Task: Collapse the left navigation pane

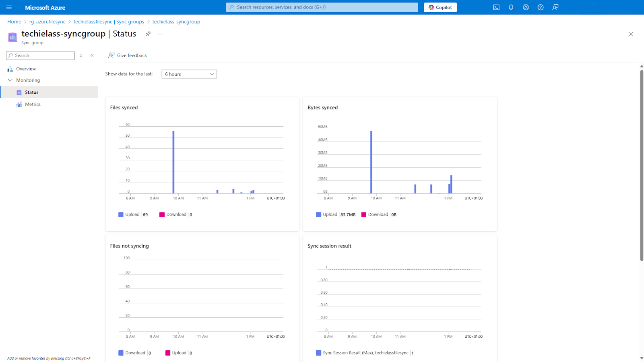Action: [x=92, y=55]
